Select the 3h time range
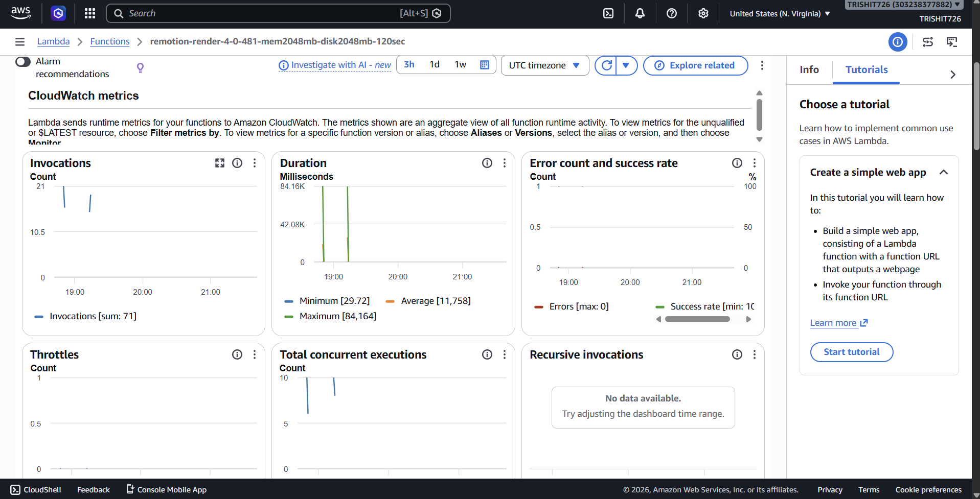980x499 pixels. click(x=409, y=65)
